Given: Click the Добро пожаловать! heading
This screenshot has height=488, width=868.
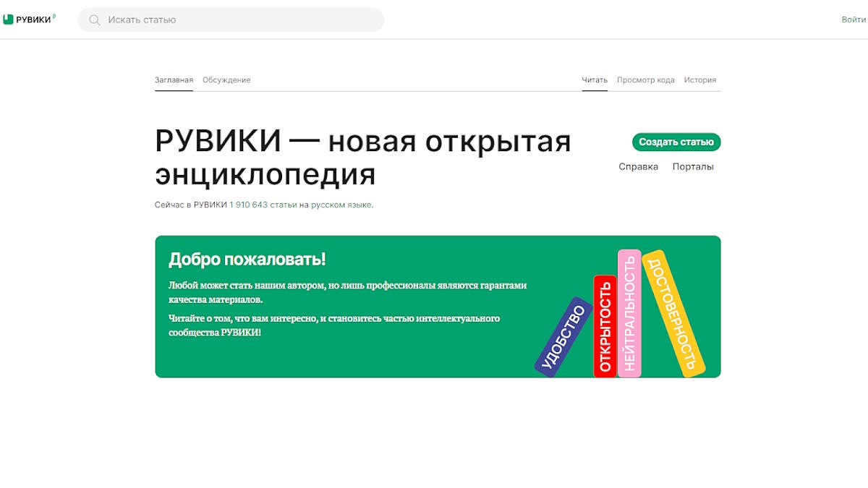Looking at the screenshot, I should [247, 260].
